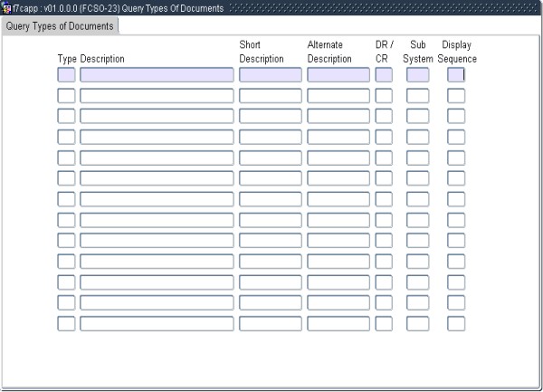Select the third row Short Description field
Viewport: 543px width, 392px height.
270,116
